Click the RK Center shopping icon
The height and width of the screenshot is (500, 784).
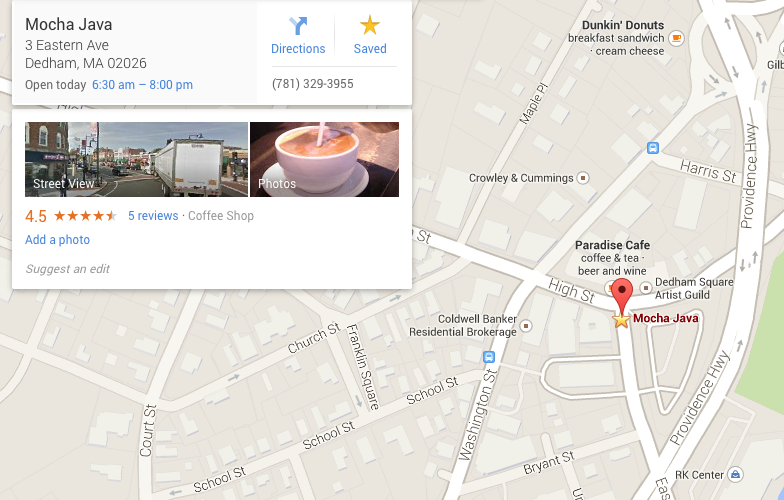pos(735,474)
